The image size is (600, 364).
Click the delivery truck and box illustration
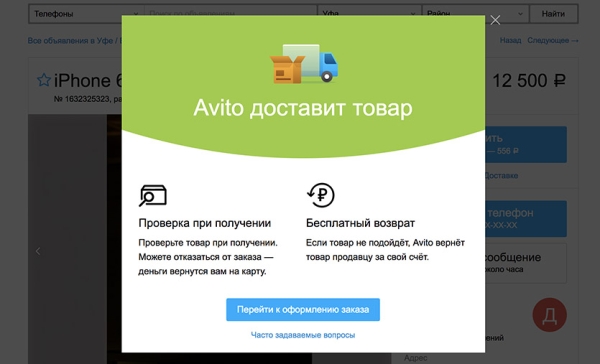coord(304,64)
